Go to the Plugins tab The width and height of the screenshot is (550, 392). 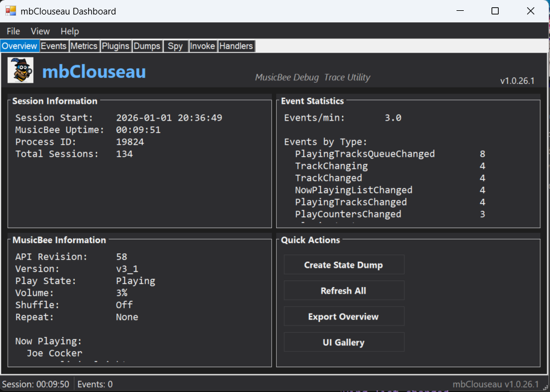coord(115,46)
